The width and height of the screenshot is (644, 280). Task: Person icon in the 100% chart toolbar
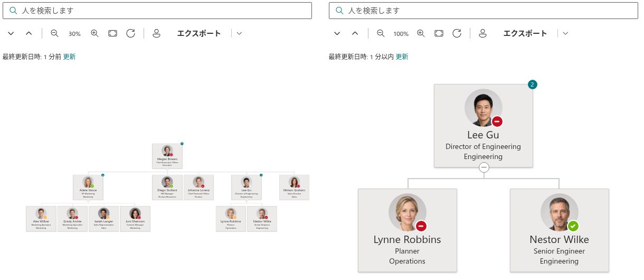(x=482, y=33)
